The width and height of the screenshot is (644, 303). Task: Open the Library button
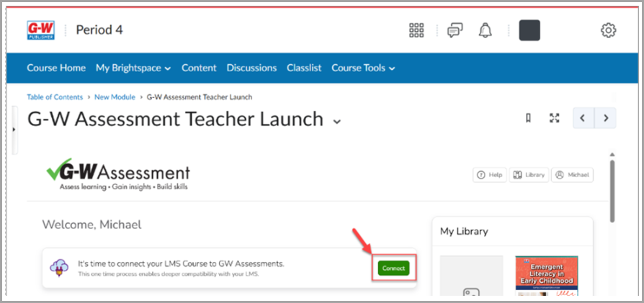pos(529,175)
